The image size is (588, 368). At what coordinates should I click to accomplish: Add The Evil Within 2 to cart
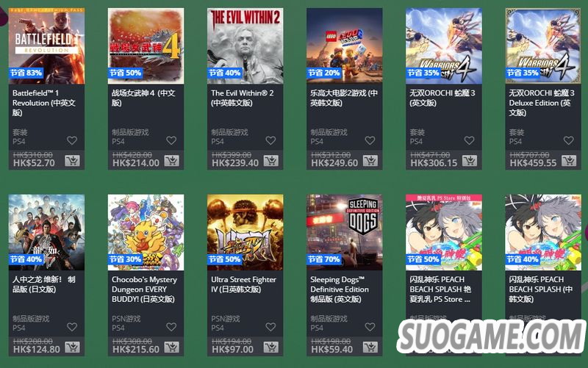pos(270,161)
